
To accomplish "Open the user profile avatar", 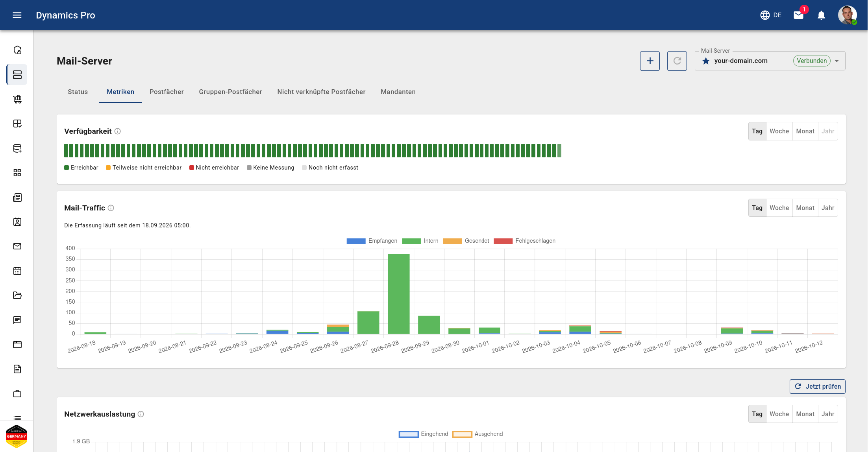I will (847, 15).
